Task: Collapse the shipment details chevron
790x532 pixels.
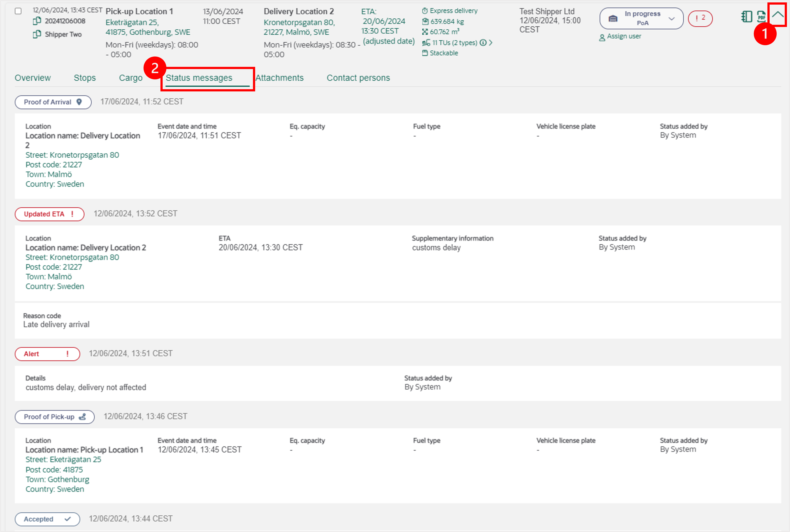Action: (x=778, y=15)
